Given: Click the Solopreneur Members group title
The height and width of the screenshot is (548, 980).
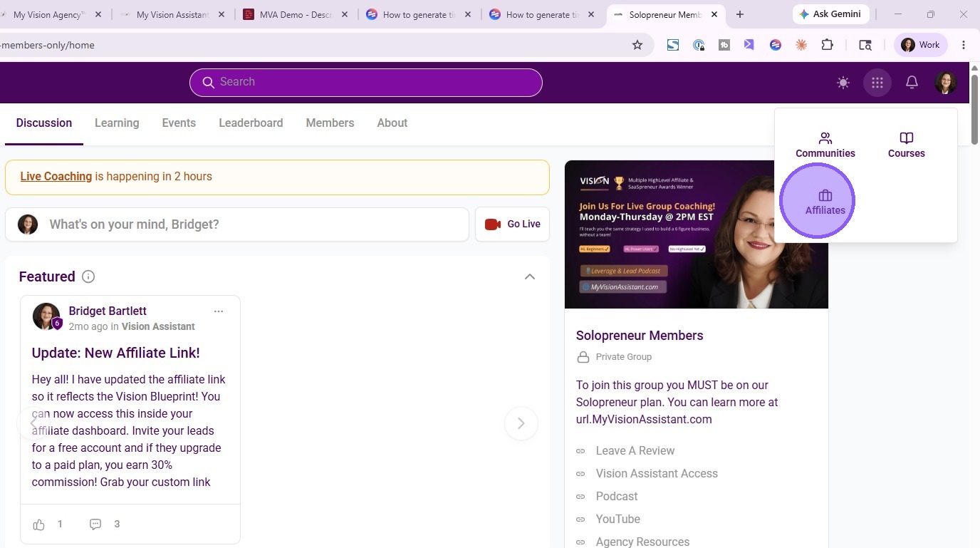Looking at the screenshot, I should click(640, 336).
